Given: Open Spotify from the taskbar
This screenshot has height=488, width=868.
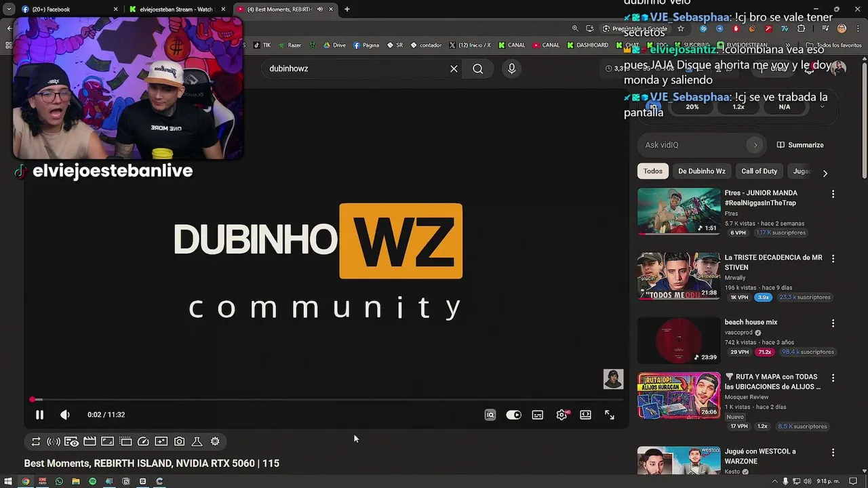Looking at the screenshot, I should tap(93, 481).
